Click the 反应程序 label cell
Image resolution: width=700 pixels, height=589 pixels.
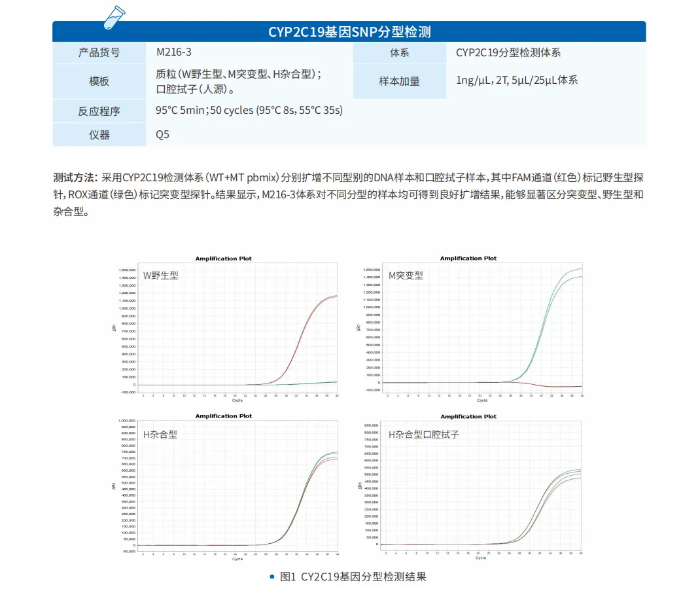click(99, 111)
